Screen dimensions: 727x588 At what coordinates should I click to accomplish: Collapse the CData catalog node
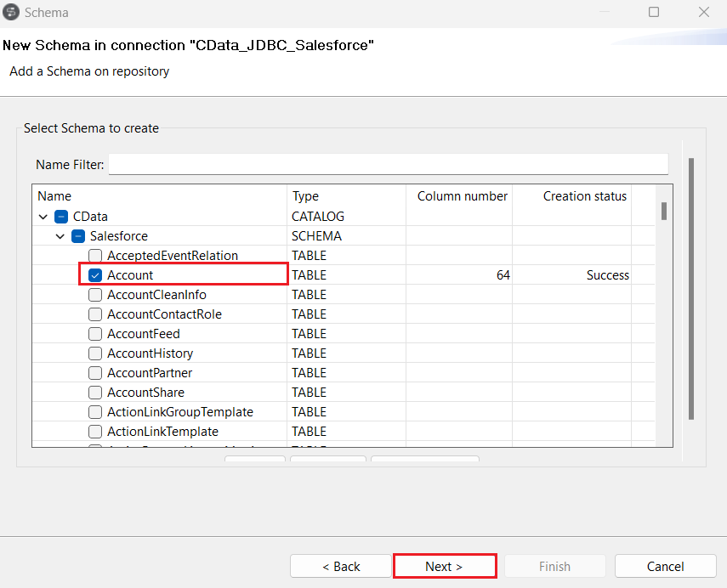point(43,217)
